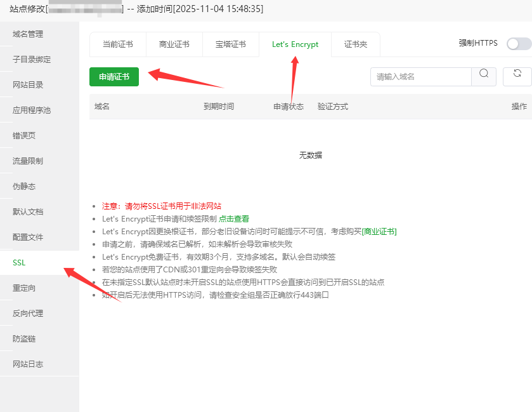This screenshot has height=412, width=532.
Task: Select 子目录绑定 from the sidebar
Action: 32,59
